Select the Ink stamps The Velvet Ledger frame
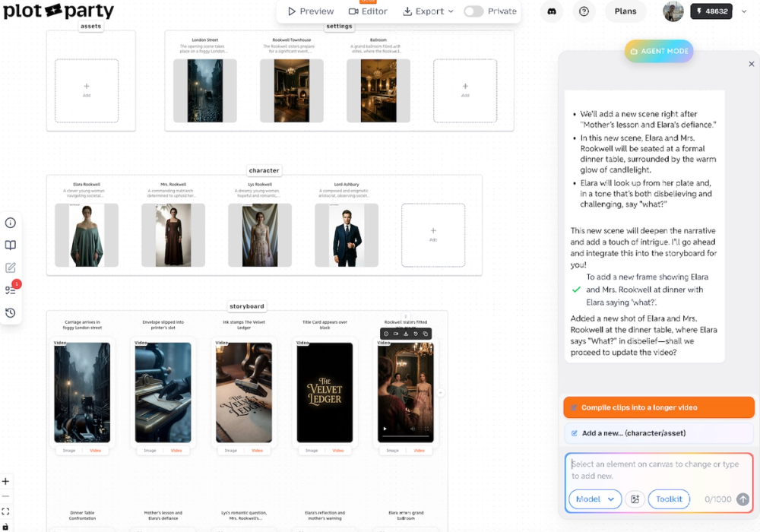The image size is (760, 532). coord(244,392)
